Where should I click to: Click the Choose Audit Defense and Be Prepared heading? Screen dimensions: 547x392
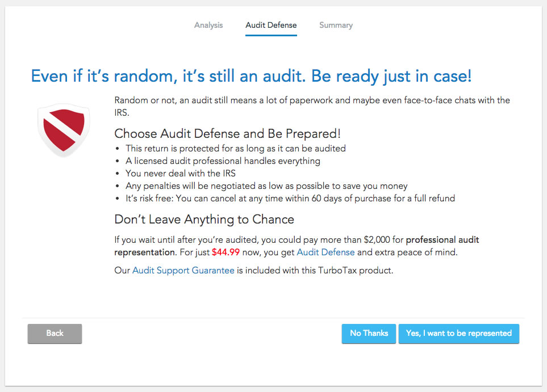click(x=227, y=133)
